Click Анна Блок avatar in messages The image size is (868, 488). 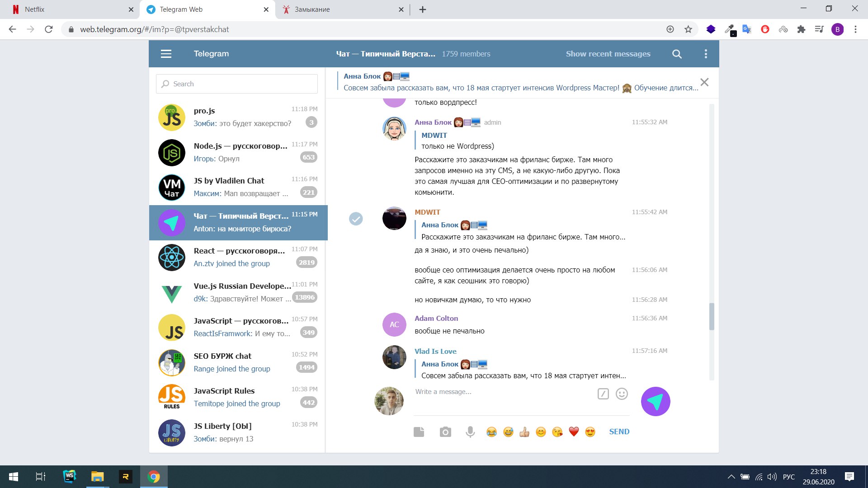coord(394,128)
